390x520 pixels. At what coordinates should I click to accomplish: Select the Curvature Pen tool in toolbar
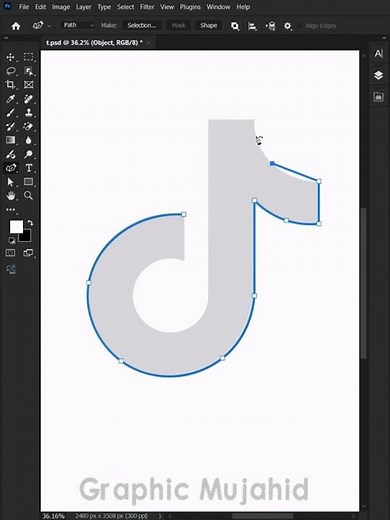pyautogui.click(x=10, y=168)
